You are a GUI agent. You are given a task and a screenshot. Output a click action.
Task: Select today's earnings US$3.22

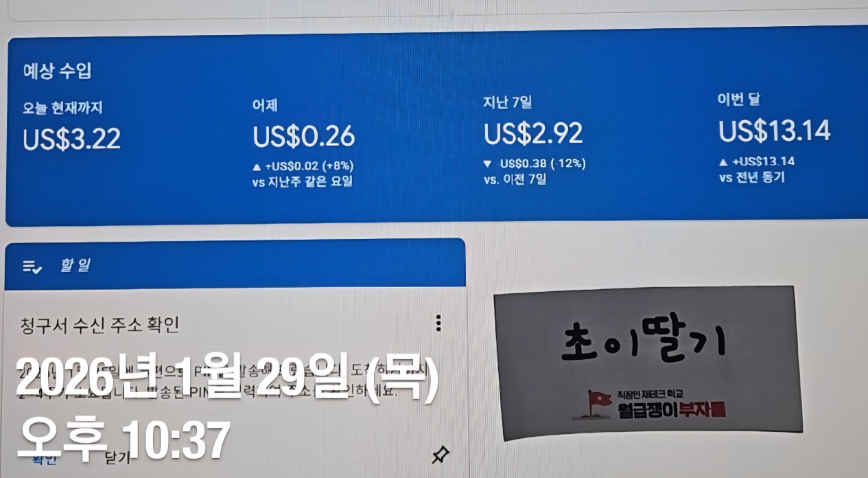click(72, 139)
